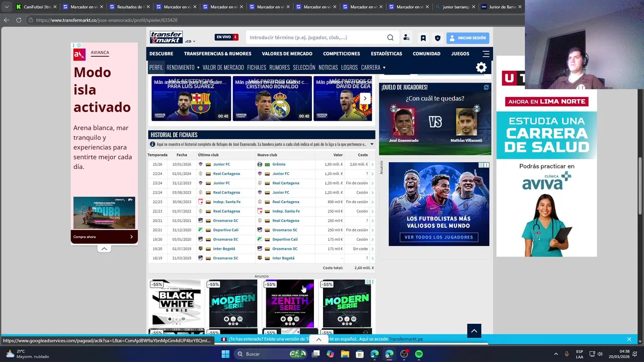The image size is (644, 362).
Task: Switch to the Logros tab
Action: coord(349,67)
